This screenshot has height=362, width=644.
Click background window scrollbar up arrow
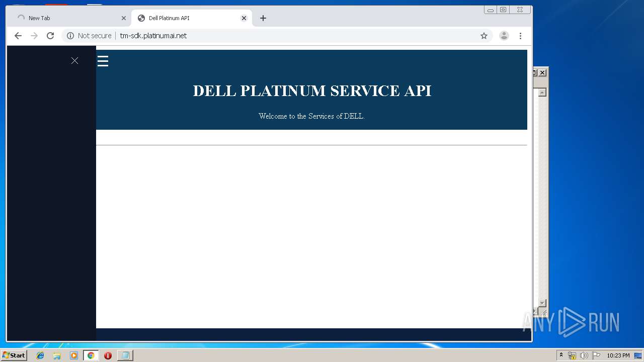click(x=542, y=93)
